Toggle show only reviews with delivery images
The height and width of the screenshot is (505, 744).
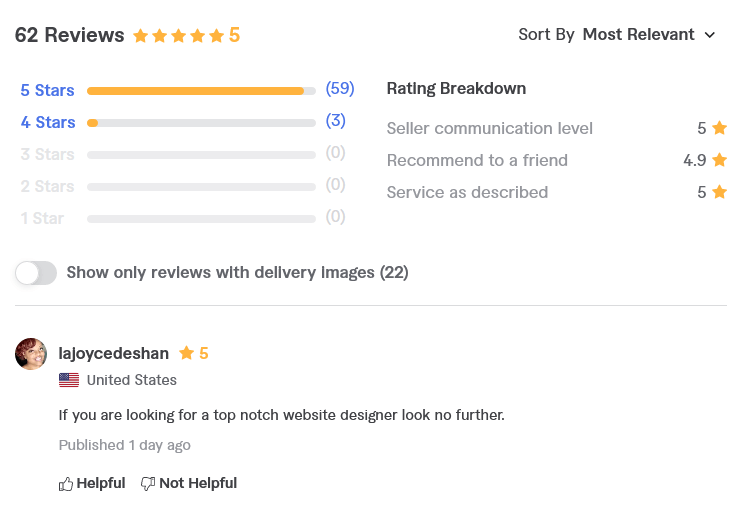tap(36, 273)
